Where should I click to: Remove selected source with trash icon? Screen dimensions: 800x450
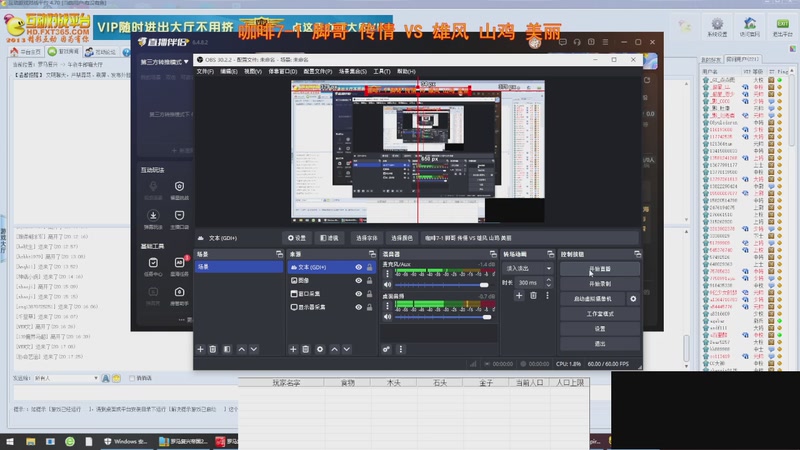pyautogui.click(x=306, y=349)
